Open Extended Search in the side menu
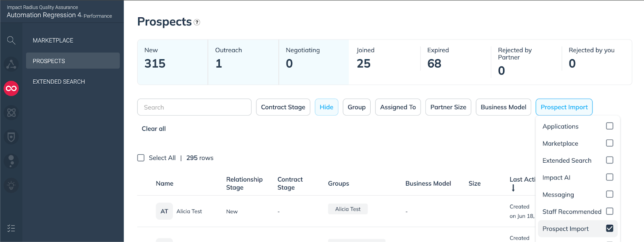This screenshot has height=242, width=644. 59,82
